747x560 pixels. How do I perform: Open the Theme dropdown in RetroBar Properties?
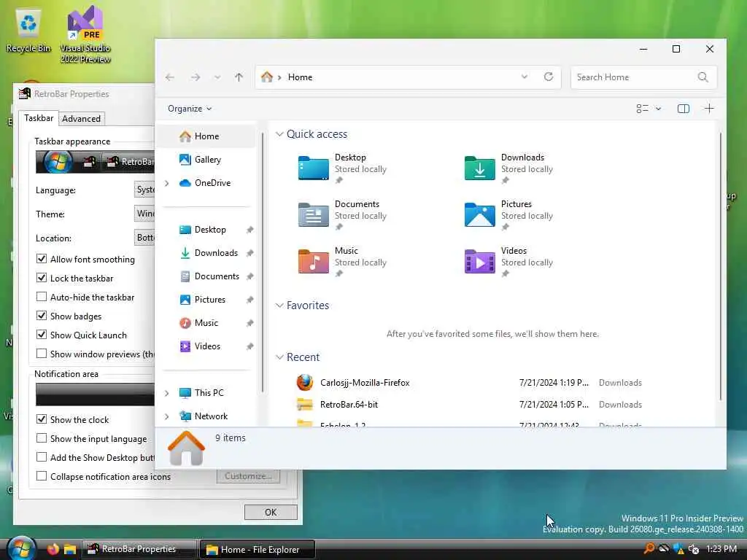144,214
